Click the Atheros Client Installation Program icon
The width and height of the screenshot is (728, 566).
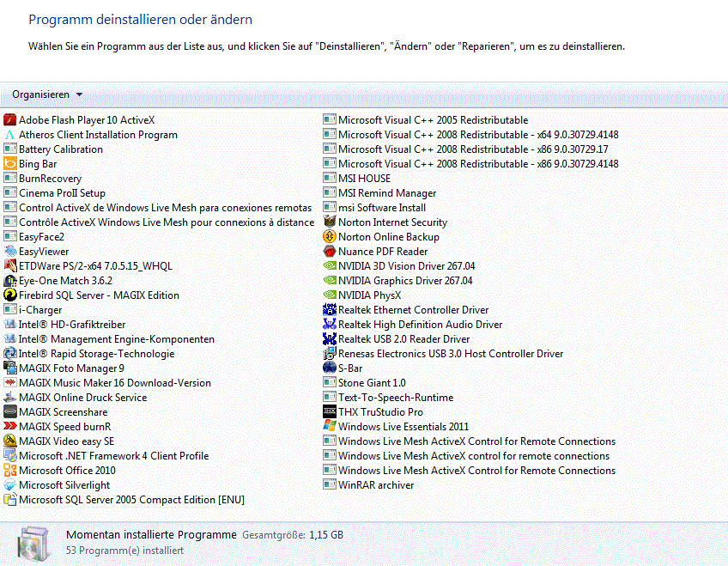[9, 135]
